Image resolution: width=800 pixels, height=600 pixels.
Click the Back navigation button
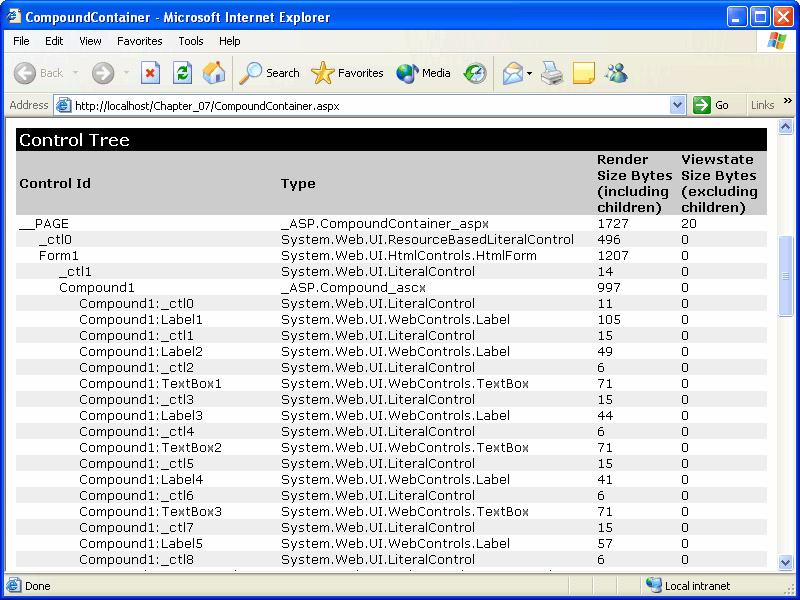38,73
